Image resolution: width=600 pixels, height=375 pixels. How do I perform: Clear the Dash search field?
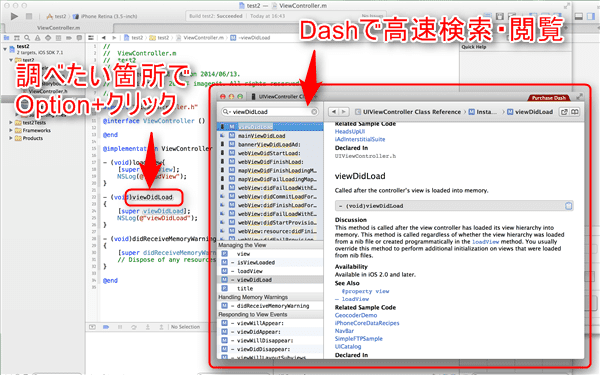314,112
